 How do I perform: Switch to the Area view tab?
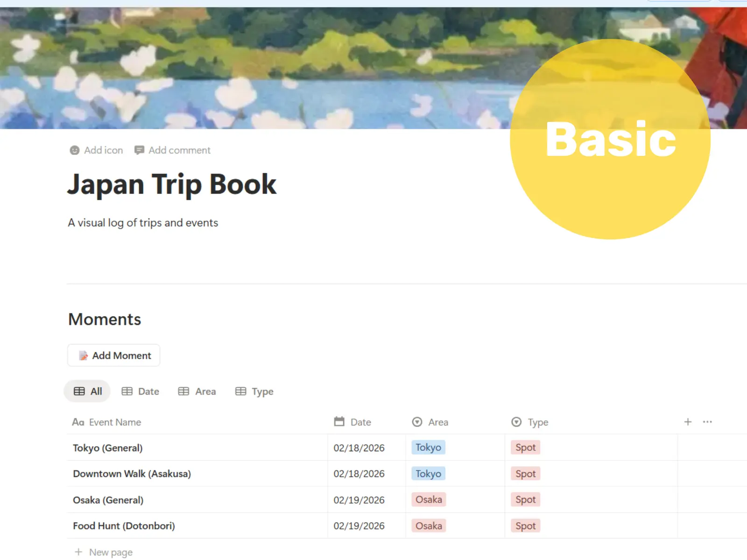pyautogui.click(x=197, y=392)
